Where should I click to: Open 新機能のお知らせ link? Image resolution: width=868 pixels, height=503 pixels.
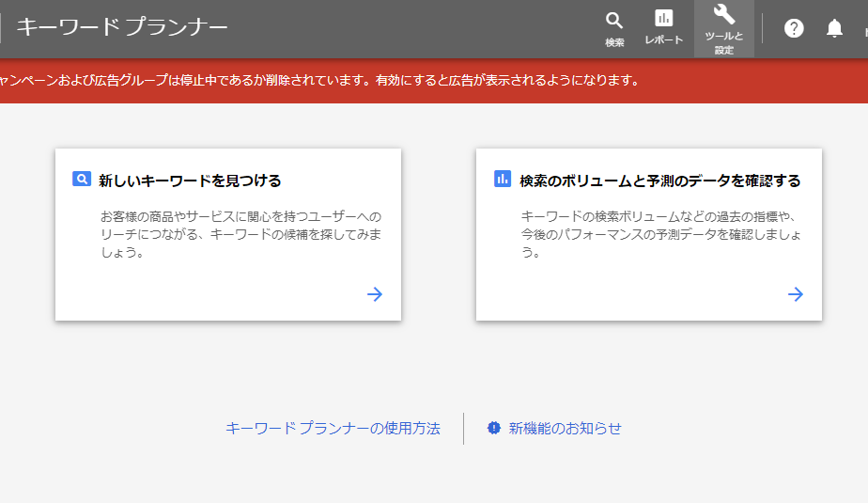566,428
